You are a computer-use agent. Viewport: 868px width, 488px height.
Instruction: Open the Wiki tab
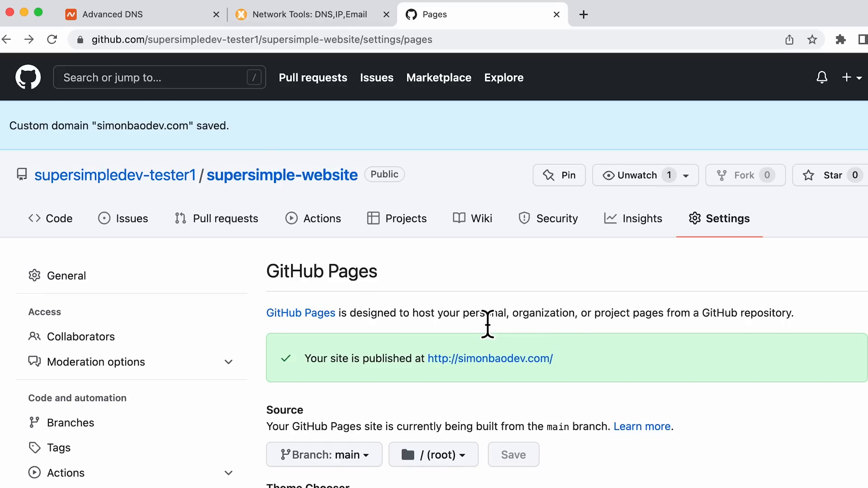tap(472, 218)
